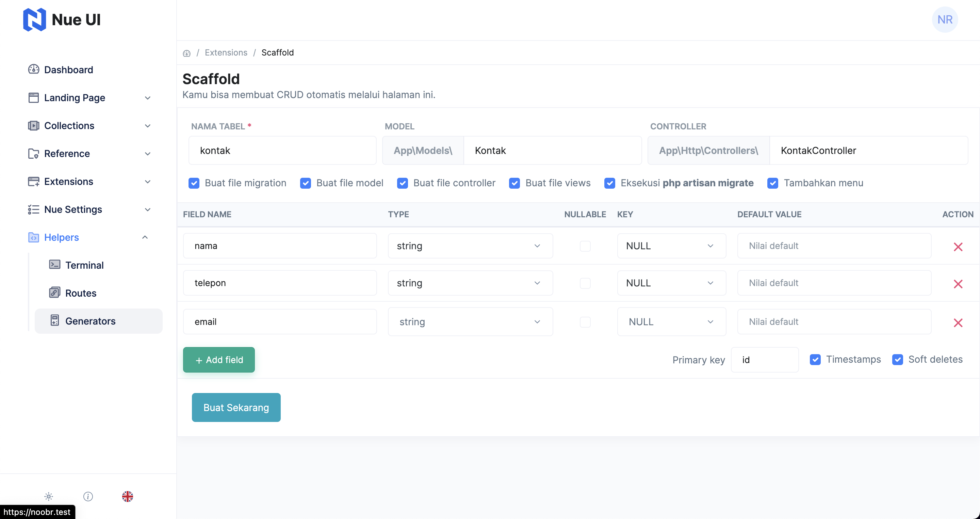Click the Collections sidebar icon

33,125
